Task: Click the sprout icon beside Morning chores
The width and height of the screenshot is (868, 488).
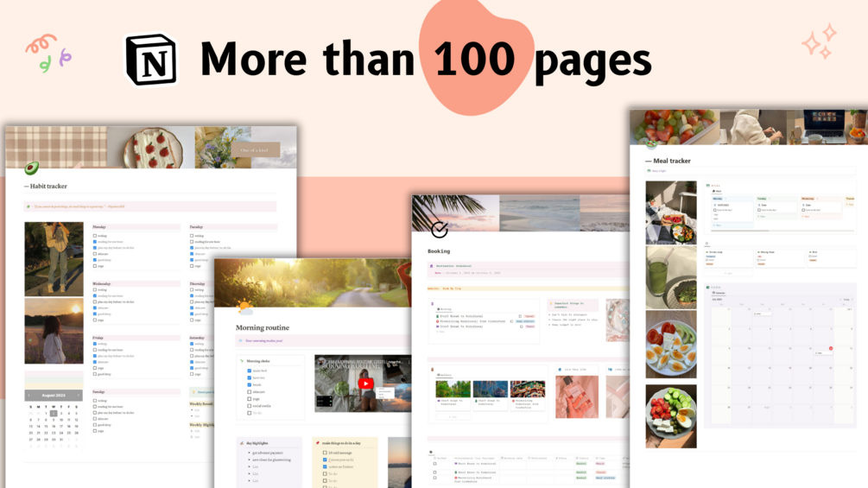Action: tap(242, 361)
